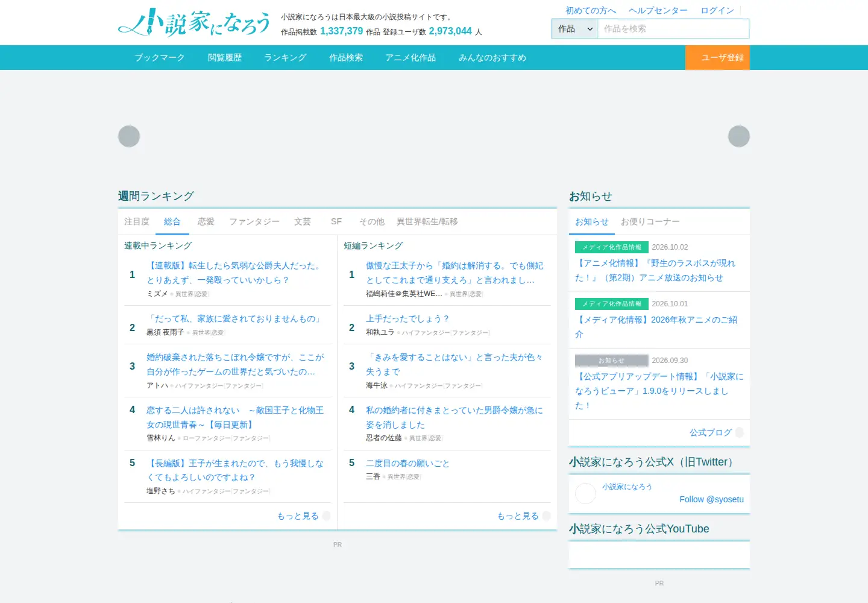The height and width of the screenshot is (603, 868).
Task: Open short story 「きみを愛することはない」と言った夫
Action: pyautogui.click(x=454, y=364)
